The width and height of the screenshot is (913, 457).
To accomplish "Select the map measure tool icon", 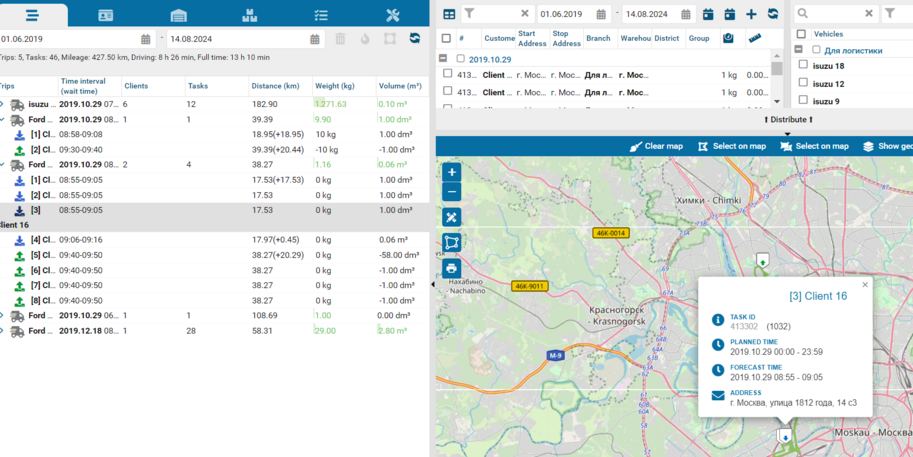I will [451, 217].
